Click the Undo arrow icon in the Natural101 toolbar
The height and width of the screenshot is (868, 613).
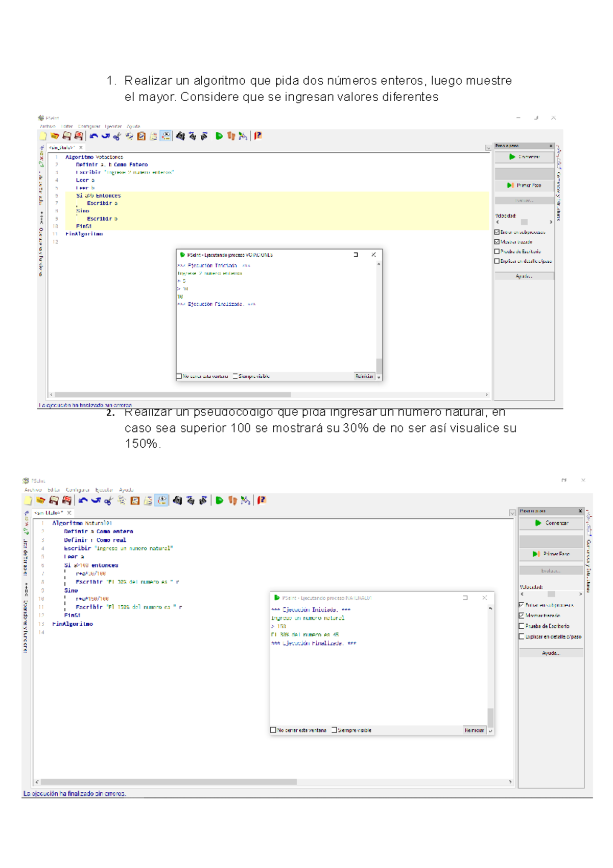(x=83, y=500)
